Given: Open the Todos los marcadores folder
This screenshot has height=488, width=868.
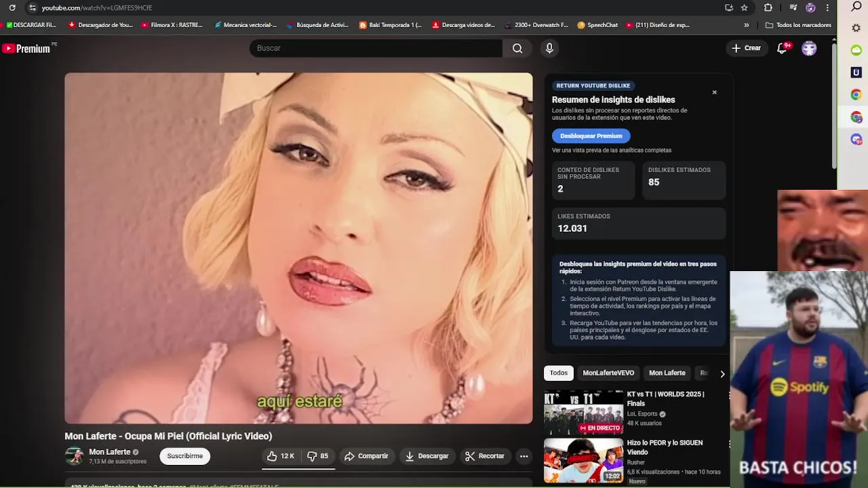Looking at the screenshot, I should tap(798, 25).
